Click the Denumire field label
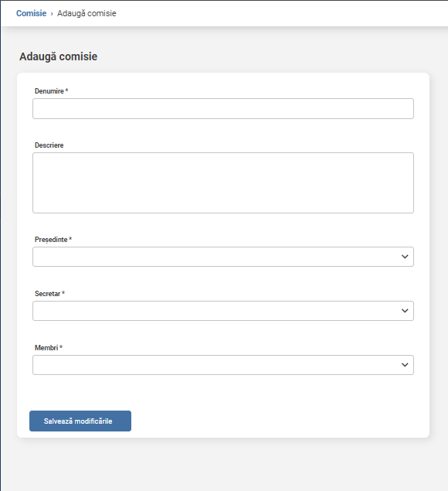Screen dimensions: 448x491 49,91
